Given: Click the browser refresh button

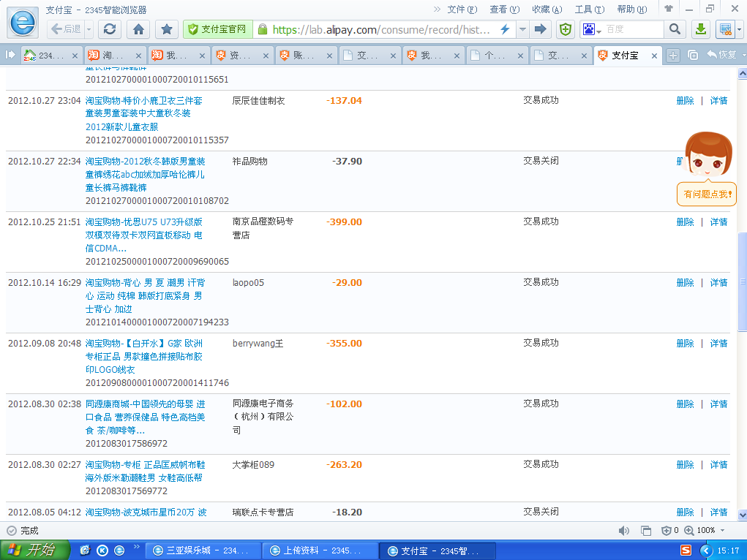Looking at the screenshot, I should [x=110, y=29].
